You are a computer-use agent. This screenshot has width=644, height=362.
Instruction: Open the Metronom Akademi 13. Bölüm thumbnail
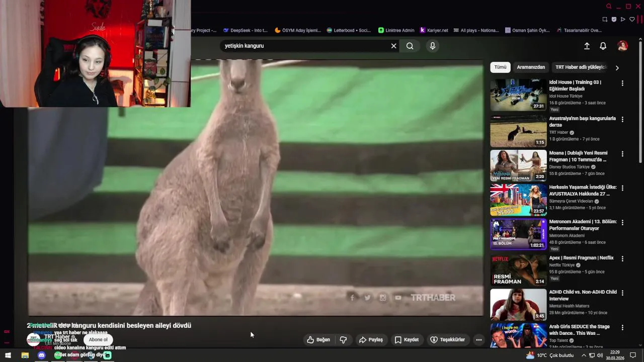518,234
